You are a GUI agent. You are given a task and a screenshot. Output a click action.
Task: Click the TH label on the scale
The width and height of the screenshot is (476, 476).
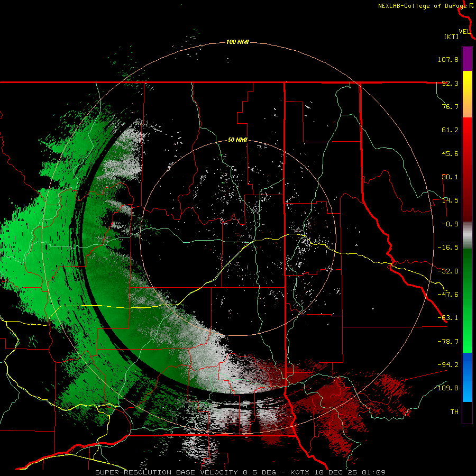coord(454,412)
